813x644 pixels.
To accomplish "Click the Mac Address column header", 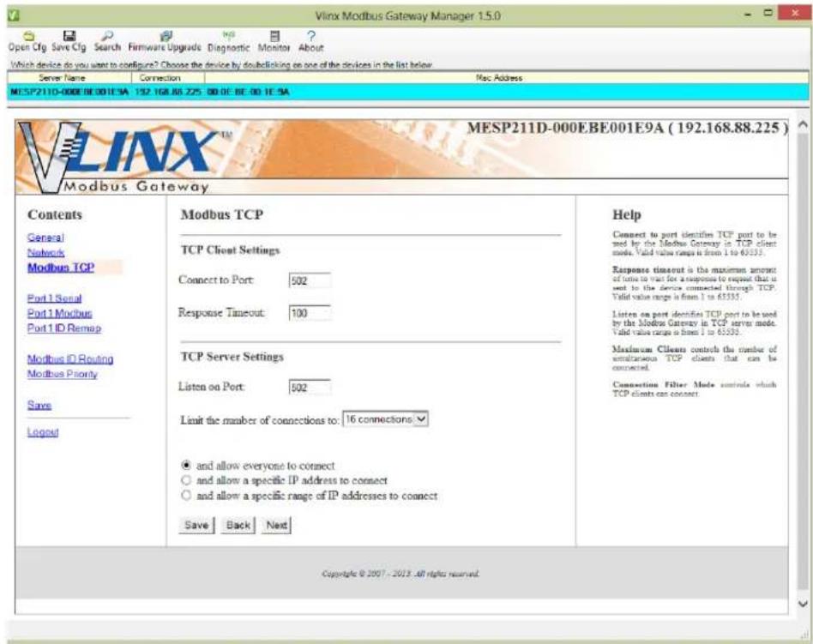I will click(499, 78).
